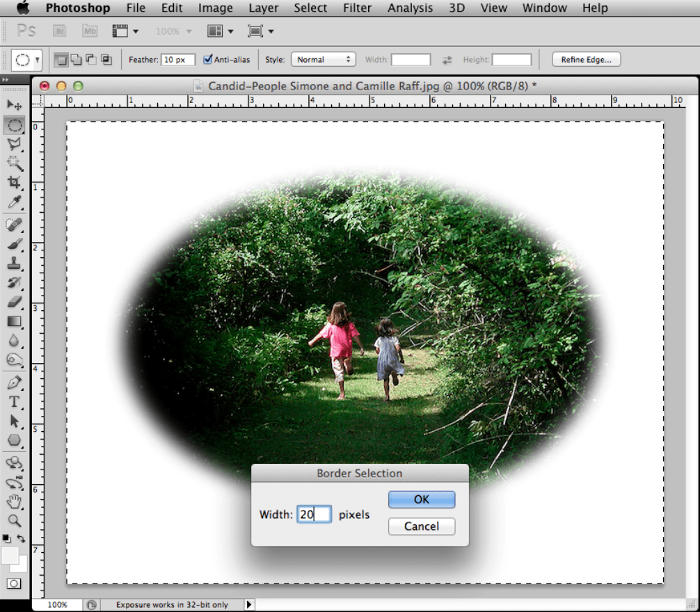
Task: Select the Clone Stamp tool
Action: point(14,264)
